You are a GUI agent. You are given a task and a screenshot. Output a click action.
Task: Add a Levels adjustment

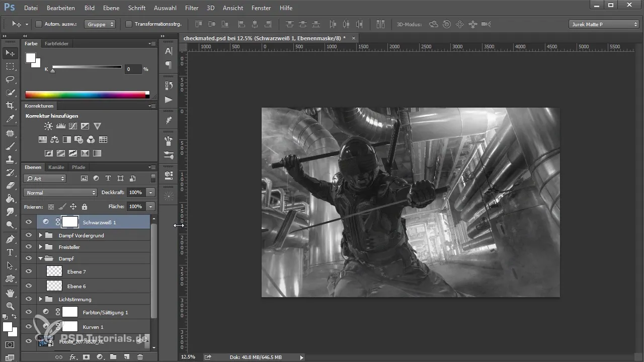[61, 126]
